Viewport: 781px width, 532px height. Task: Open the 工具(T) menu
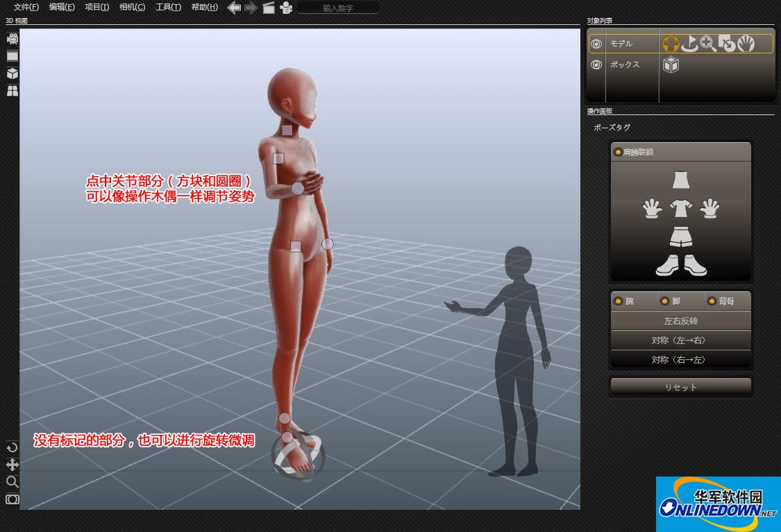click(168, 7)
